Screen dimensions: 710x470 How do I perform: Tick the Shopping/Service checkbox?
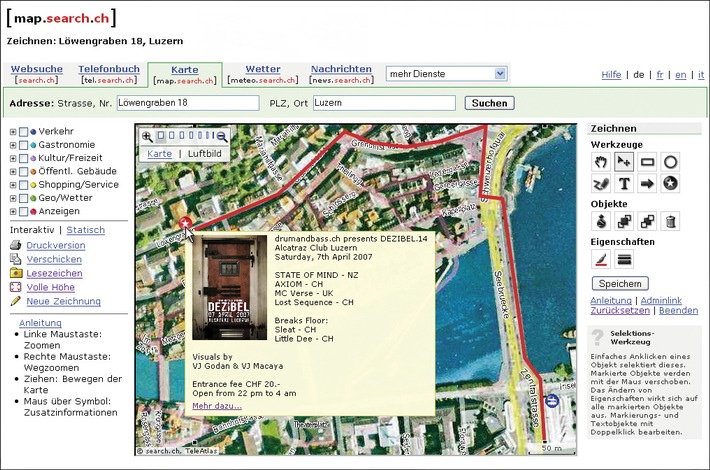pos(24,184)
